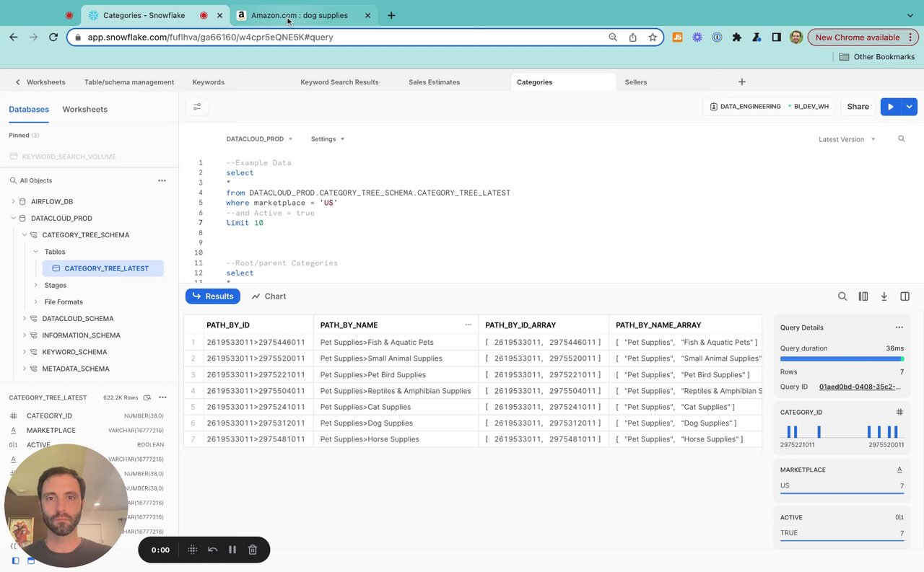The height and width of the screenshot is (572, 924).
Task: Sort by the PATH_BY_ID column header
Action: 228,325
